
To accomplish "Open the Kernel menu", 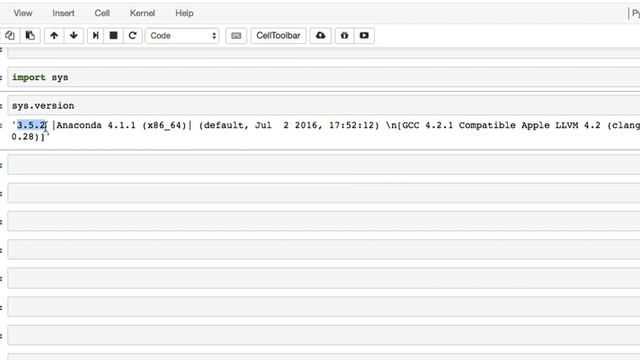I will (142, 13).
